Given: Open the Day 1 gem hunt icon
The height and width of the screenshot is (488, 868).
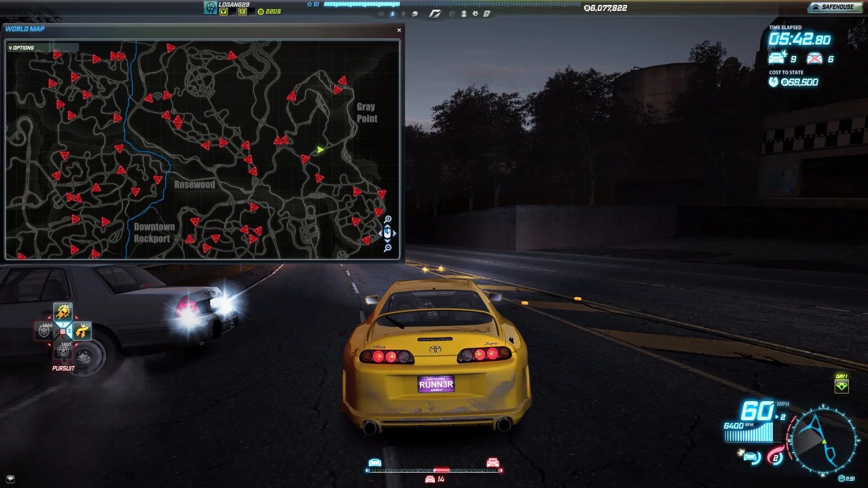Looking at the screenshot, I should (x=841, y=386).
